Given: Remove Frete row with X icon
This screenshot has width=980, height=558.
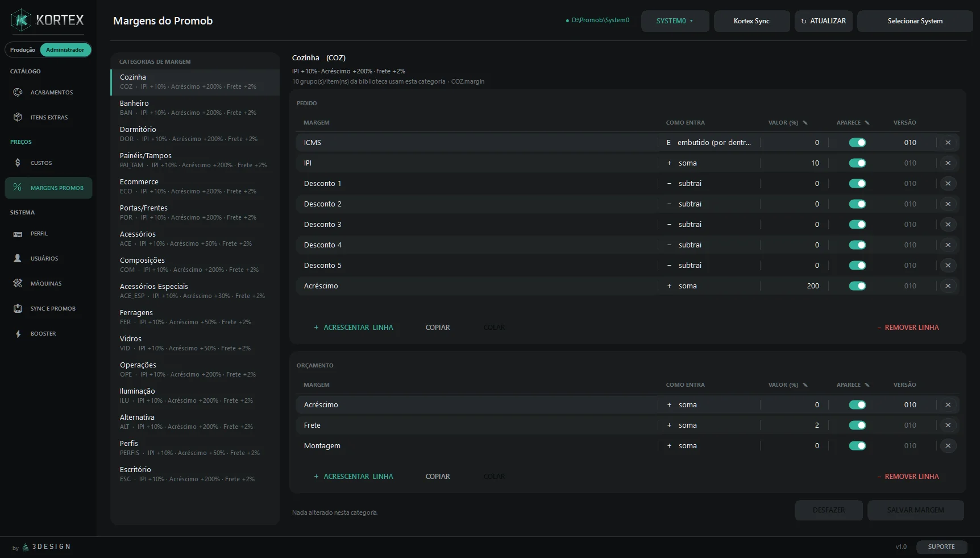Looking at the screenshot, I should click(948, 425).
